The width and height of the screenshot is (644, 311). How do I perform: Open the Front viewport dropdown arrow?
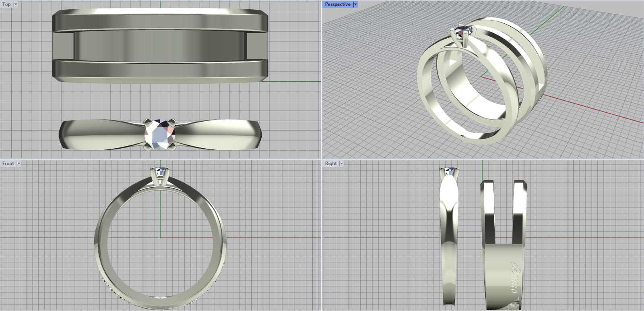19,164
